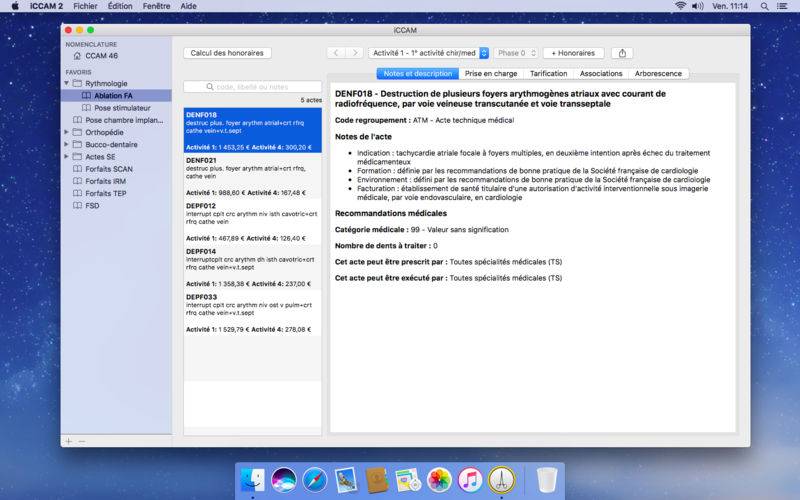Click the Ablation FA book icon
The width and height of the screenshot is (800, 500).
(86, 95)
